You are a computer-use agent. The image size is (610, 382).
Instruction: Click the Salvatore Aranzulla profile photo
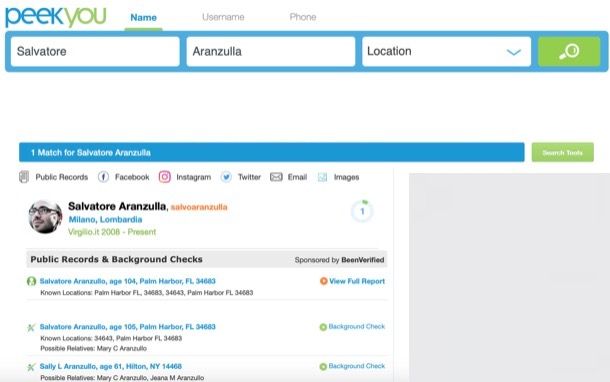[x=45, y=217]
